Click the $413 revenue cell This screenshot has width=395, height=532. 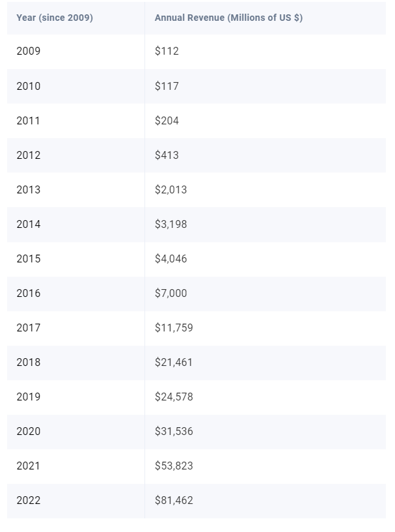tap(167, 155)
